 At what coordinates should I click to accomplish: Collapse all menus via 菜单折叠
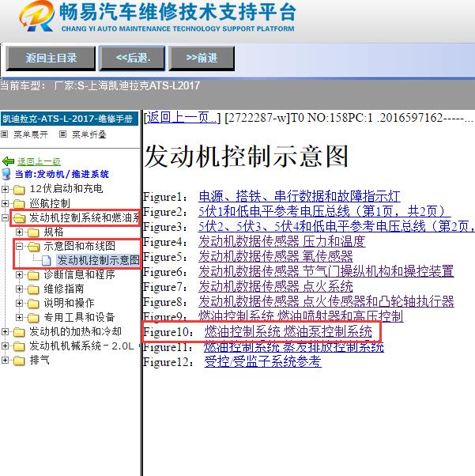(89, 134)
